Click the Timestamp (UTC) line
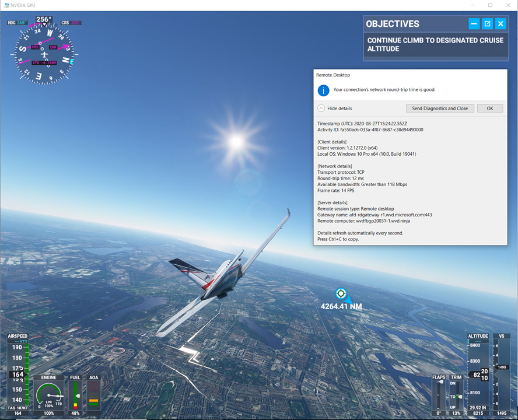Viewport: 518px width, 420px height. click(x=362, y=124)
